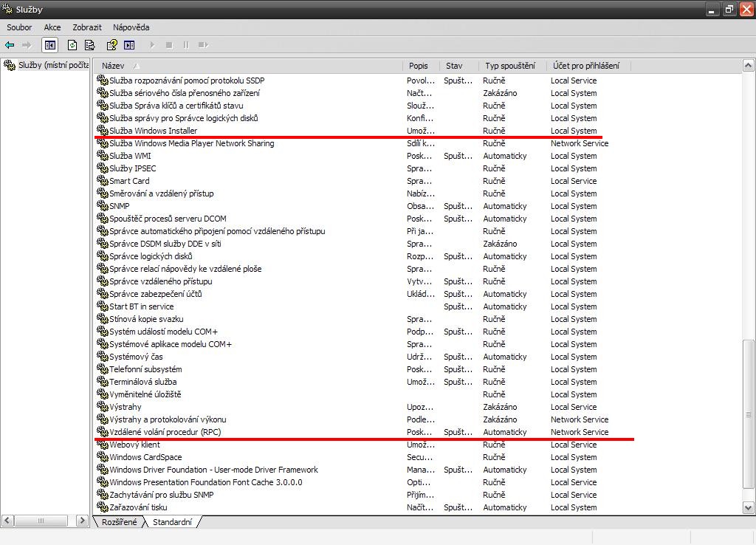This screenshot has height=545, width=756.
Task: Select Systém událostí modelu COM+ row
Action: tap(163, 332)
